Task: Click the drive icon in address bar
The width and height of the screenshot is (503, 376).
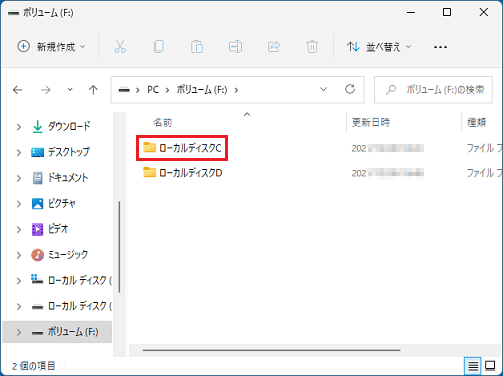Action: 124,90
